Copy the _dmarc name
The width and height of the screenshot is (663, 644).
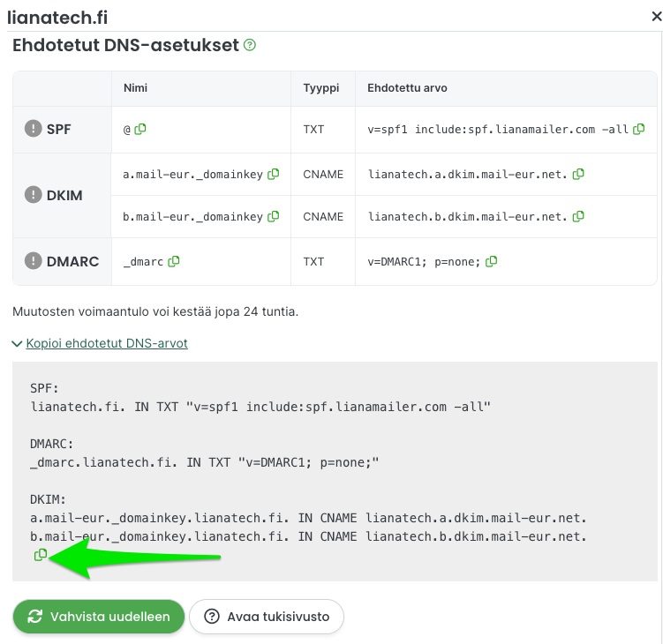173,262
